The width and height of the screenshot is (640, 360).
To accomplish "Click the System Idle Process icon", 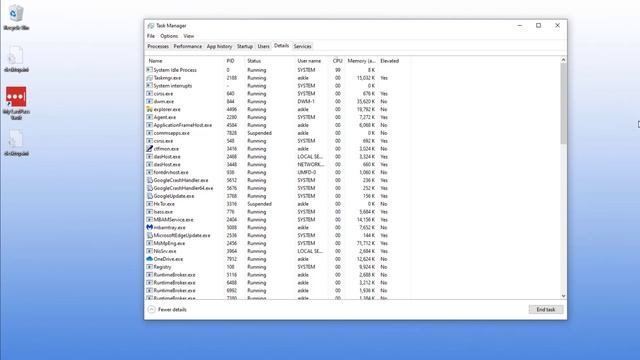I will coord(149,70).
